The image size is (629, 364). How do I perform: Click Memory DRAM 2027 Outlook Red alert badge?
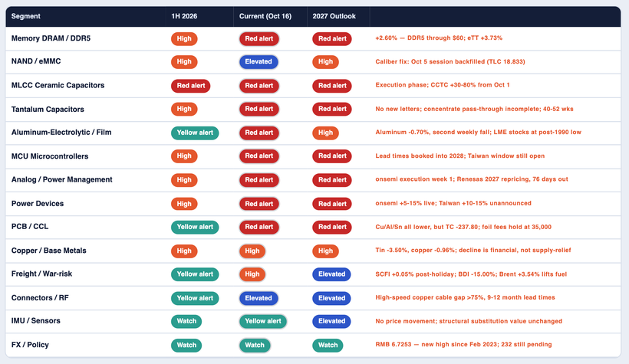(x=332, y=39)
